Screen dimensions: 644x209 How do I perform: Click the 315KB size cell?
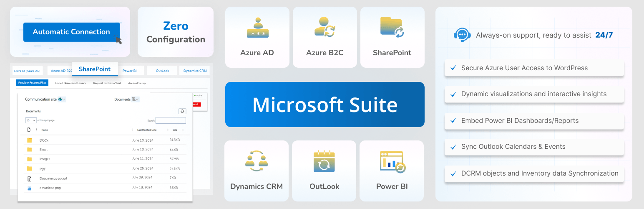point(175,140)
